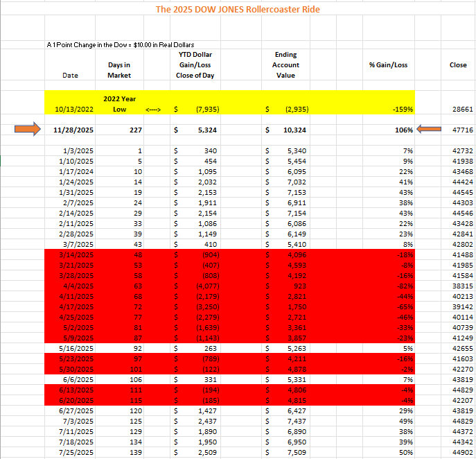Select the % Gain/Loss column header
The height and width of the screenshot is (459, 476).
point(389,64)
